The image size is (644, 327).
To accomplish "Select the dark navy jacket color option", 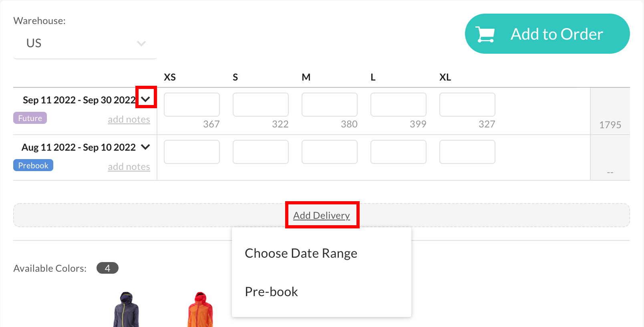I will pyautogui.click(x=127, y=309).
